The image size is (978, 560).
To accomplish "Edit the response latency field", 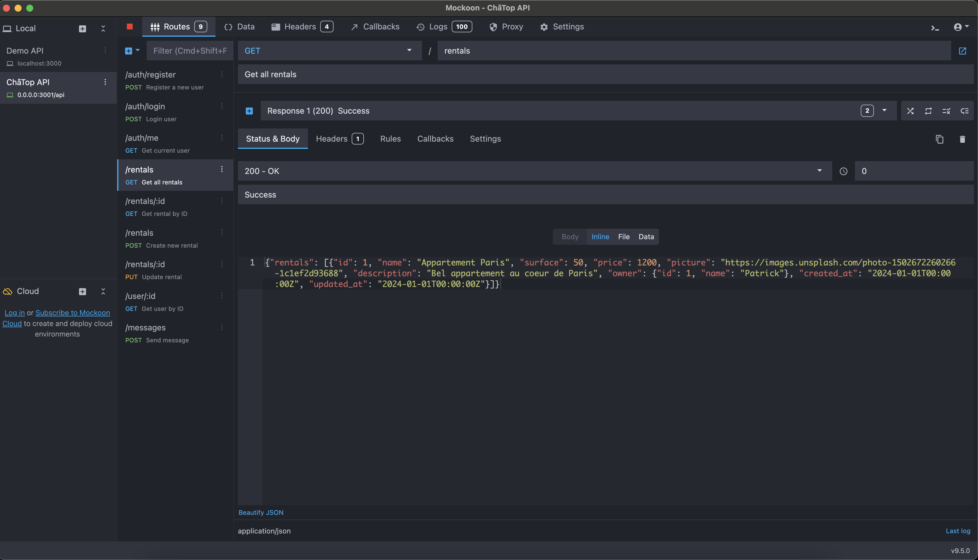I will [x=914, y=171].
